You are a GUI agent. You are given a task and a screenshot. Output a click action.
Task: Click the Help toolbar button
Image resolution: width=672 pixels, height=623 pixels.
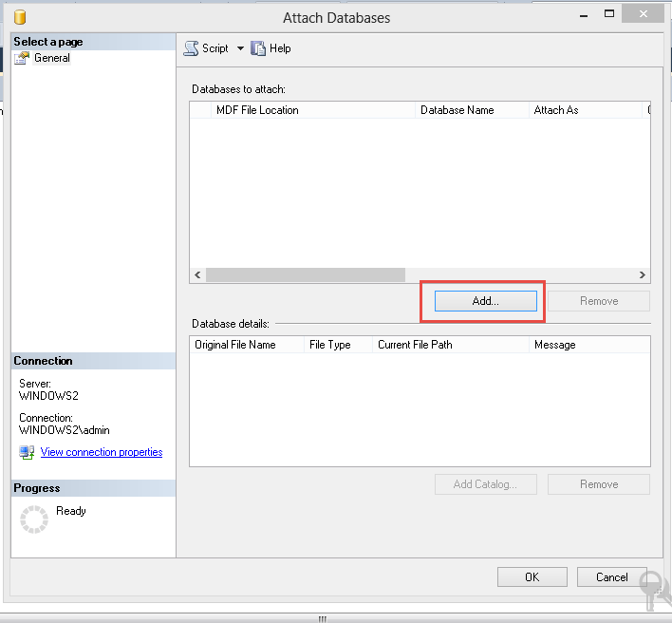click(271, 48)
